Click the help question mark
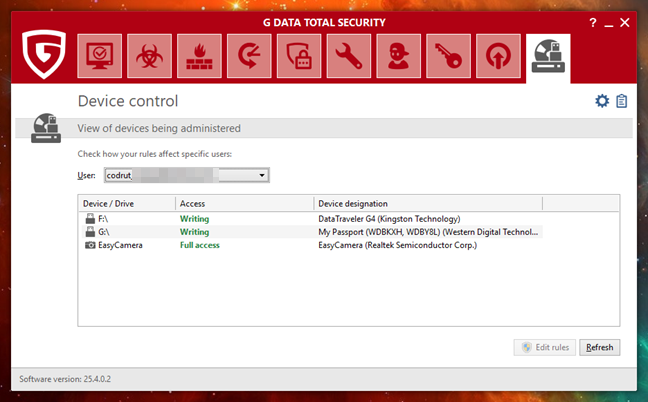The image size is (648, 402). (x=593, y=22)
